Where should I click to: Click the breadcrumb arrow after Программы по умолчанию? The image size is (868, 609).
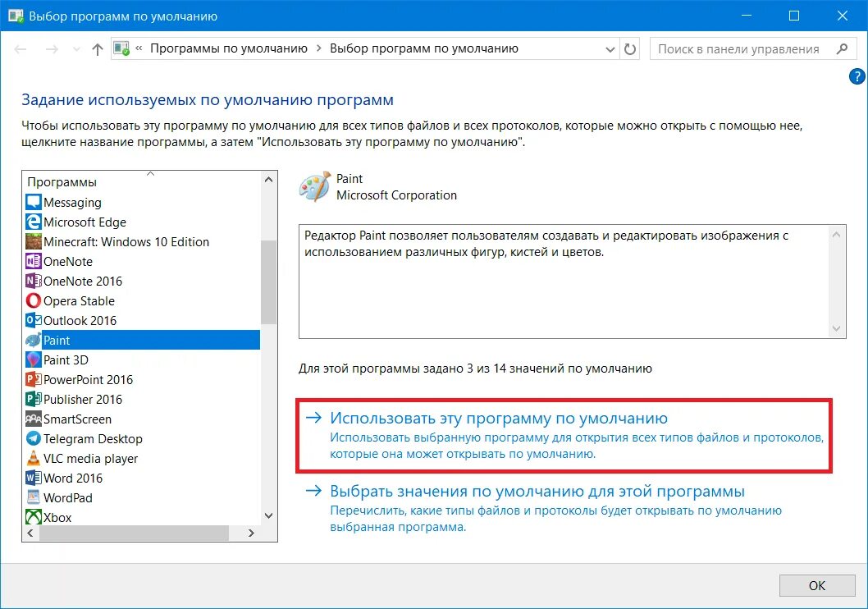tap(319, 48)
